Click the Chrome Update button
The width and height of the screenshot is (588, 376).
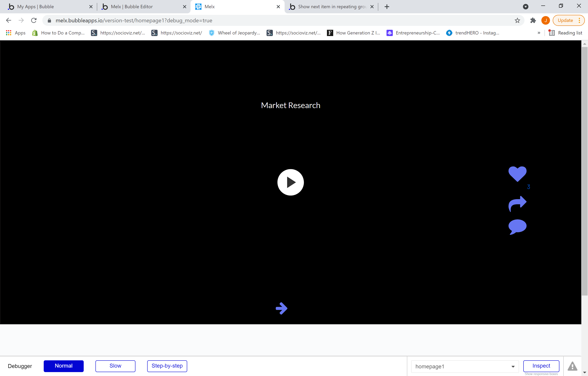[x=565, y=21]
